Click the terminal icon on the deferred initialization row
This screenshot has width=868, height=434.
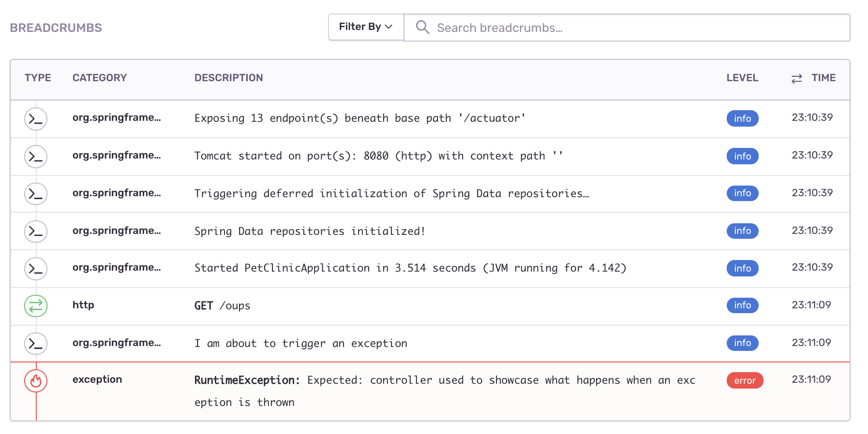click(x=36, y=193)
